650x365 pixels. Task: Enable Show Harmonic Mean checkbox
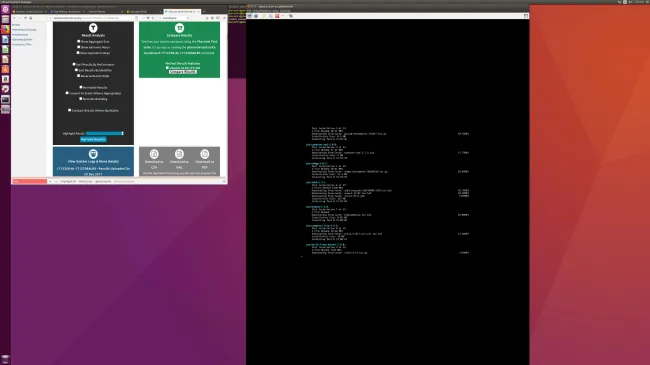(x=79, y=47)
